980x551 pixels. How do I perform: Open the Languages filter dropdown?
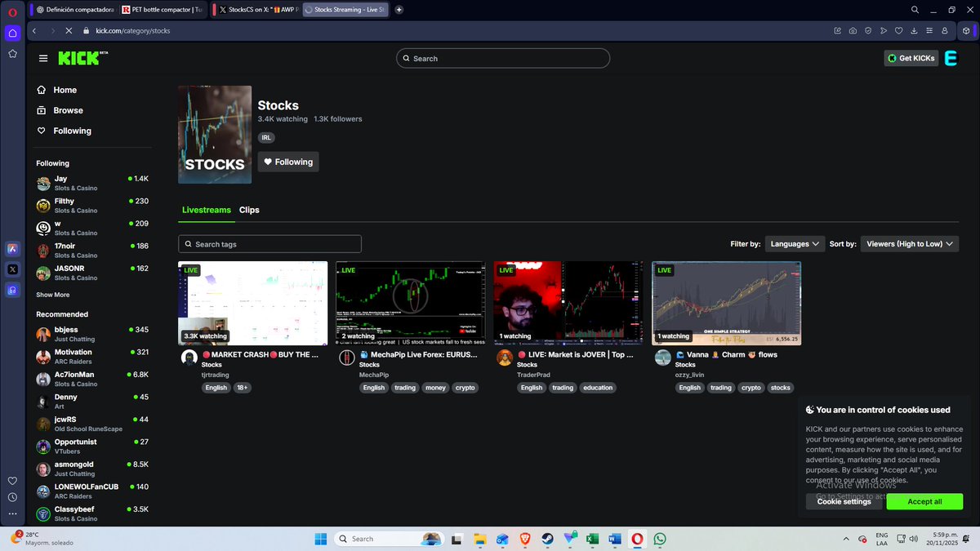795,243
